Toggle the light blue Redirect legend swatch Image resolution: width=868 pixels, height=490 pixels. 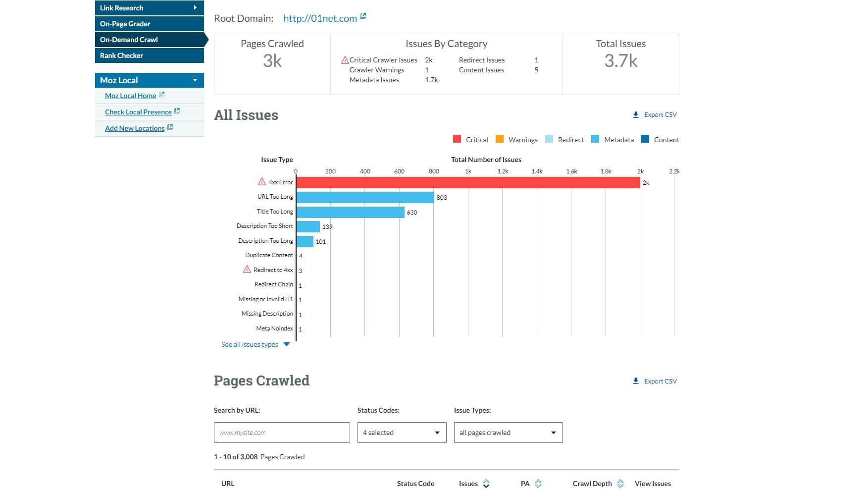click(549, 139)
